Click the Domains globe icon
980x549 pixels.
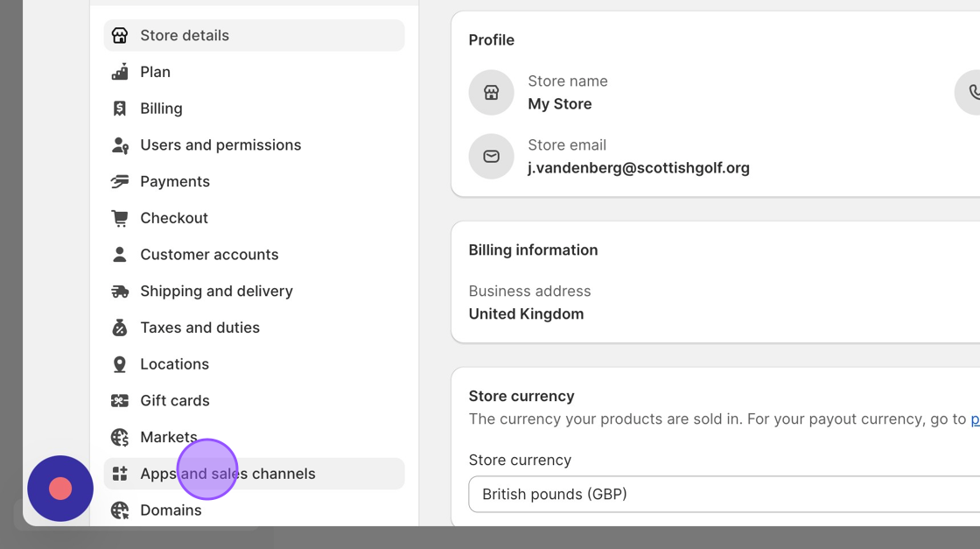tap(120, 510)
